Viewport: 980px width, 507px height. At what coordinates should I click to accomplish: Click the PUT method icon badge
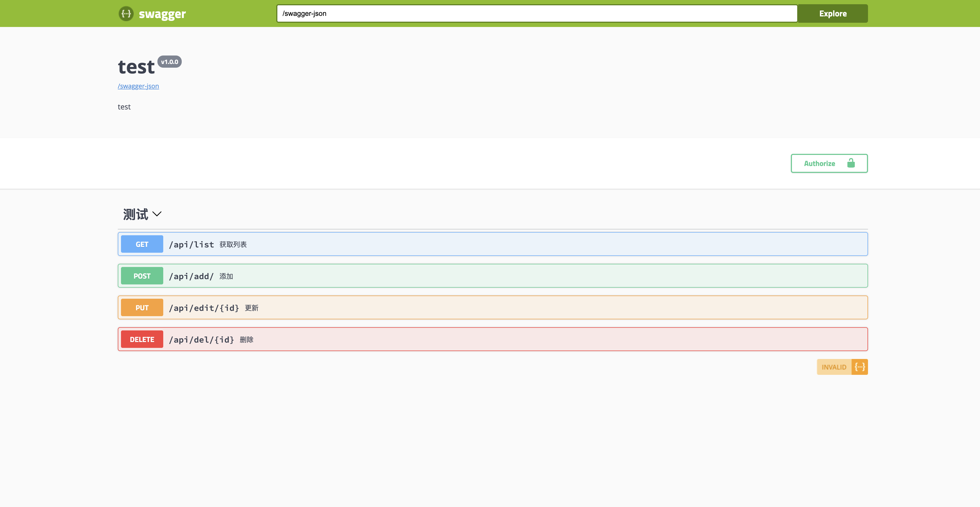point(142,307)
